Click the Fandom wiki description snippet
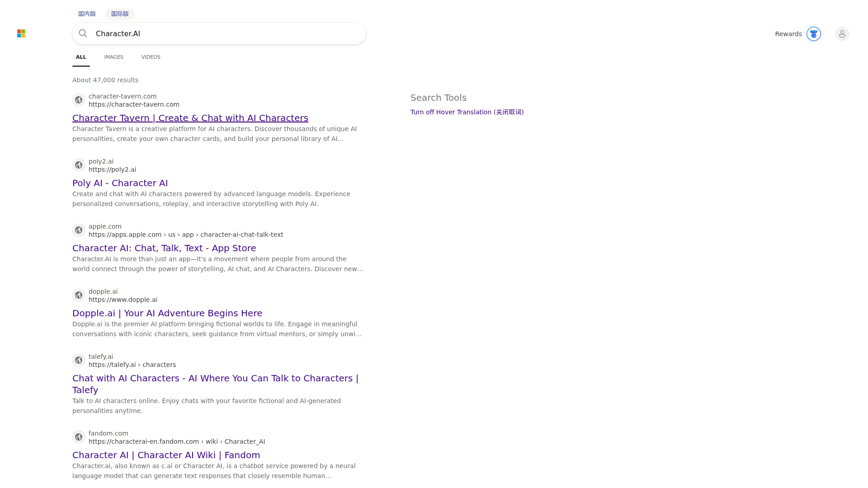Image resolution: width=868 pixels, height=488 pixels. coord(214,471)
